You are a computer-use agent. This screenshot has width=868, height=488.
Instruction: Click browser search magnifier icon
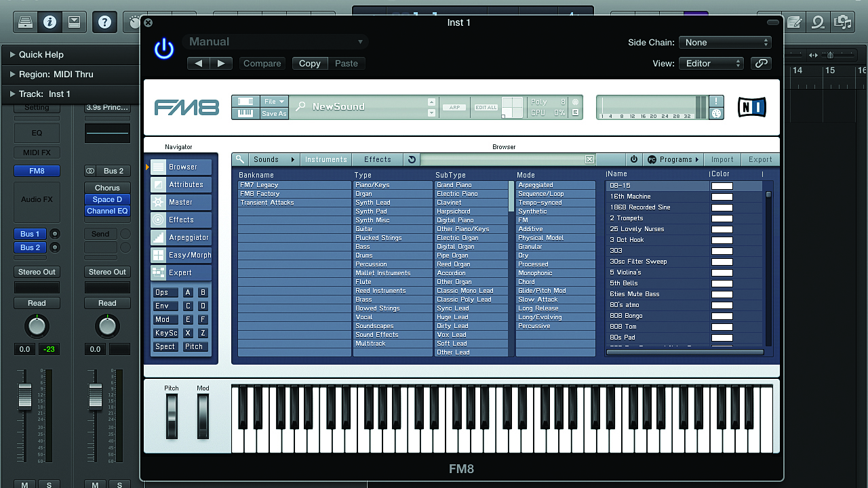[x=240, y=159]
